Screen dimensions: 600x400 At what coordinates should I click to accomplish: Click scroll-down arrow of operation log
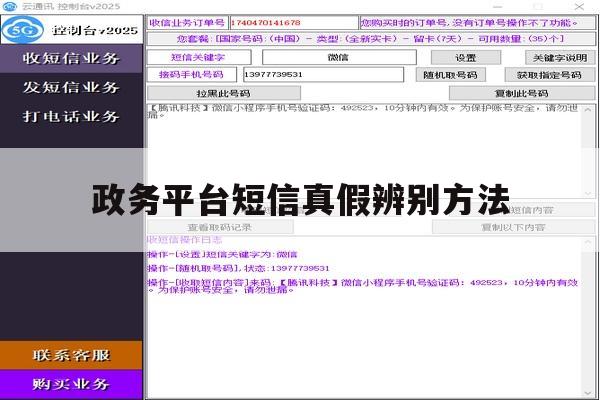coord(588,393)
